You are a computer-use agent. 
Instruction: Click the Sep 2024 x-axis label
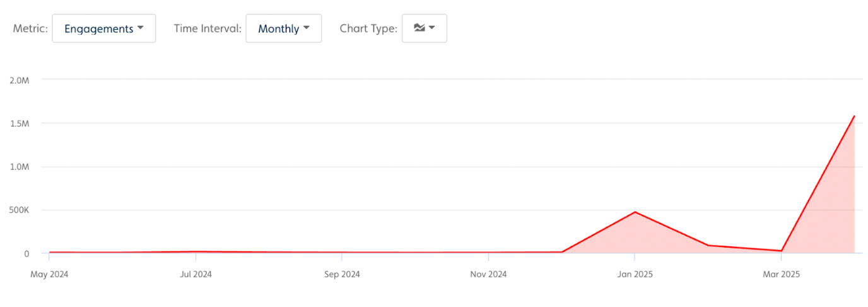[x=342, y=274]
